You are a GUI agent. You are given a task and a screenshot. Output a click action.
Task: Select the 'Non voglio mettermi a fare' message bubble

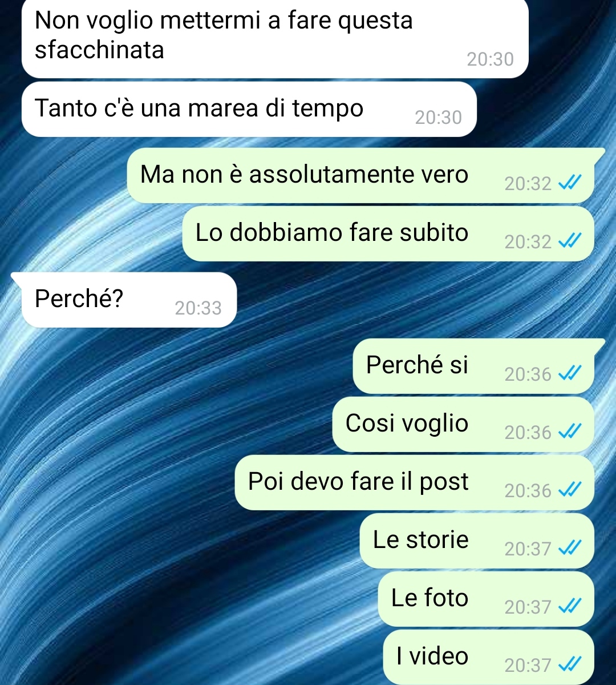pyautogui.click(x=275, y=37)
